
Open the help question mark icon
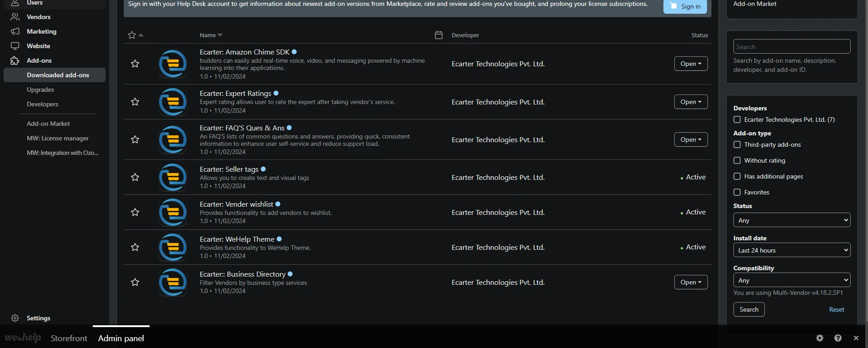click(838, 338)
